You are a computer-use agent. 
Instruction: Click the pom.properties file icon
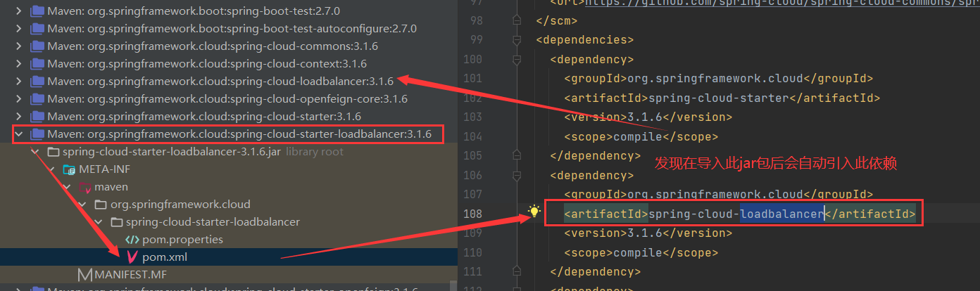132,240
